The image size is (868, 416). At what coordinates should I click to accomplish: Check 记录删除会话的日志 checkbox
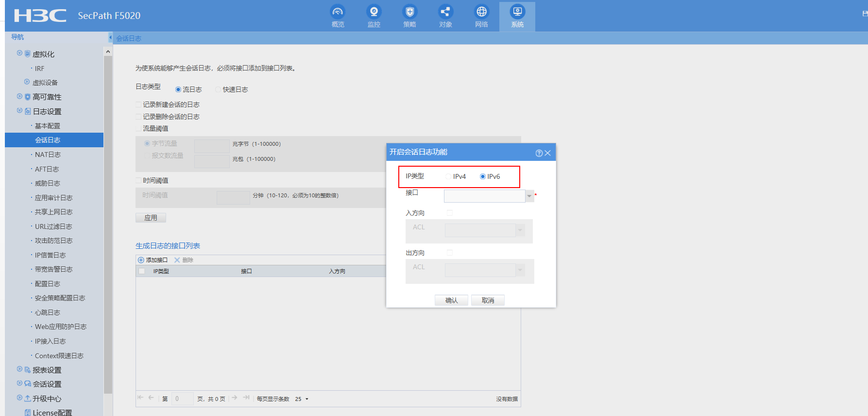[x=138, y=117]
